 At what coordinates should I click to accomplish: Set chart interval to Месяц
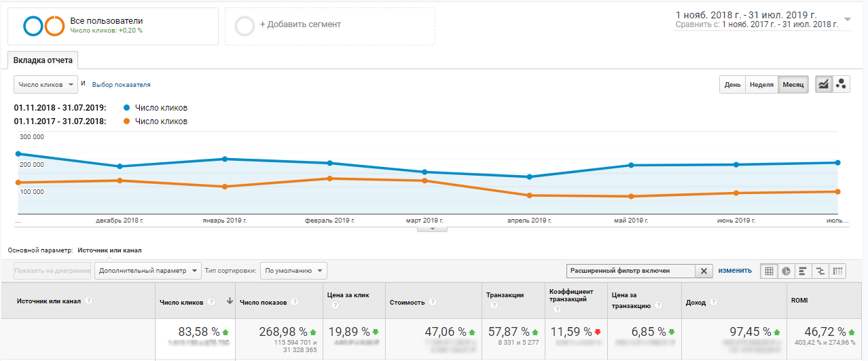coord(793,85)
